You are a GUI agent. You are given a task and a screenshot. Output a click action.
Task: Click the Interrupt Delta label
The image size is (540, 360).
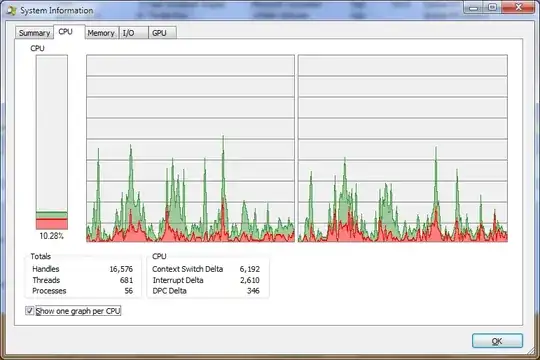(178, 280)
